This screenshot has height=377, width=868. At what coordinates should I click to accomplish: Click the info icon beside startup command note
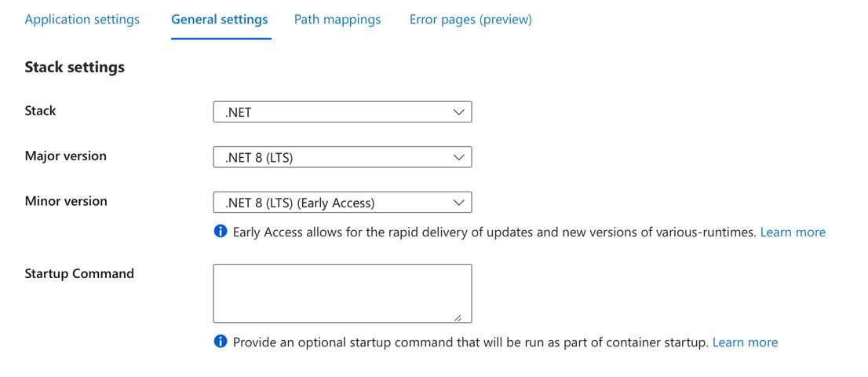pos(221,342)
